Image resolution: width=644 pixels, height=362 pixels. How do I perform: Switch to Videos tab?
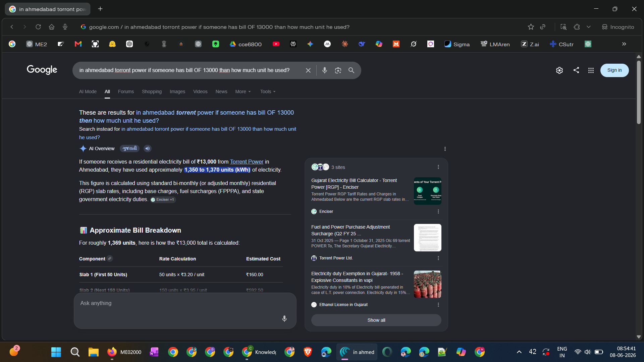click(200, 92)
